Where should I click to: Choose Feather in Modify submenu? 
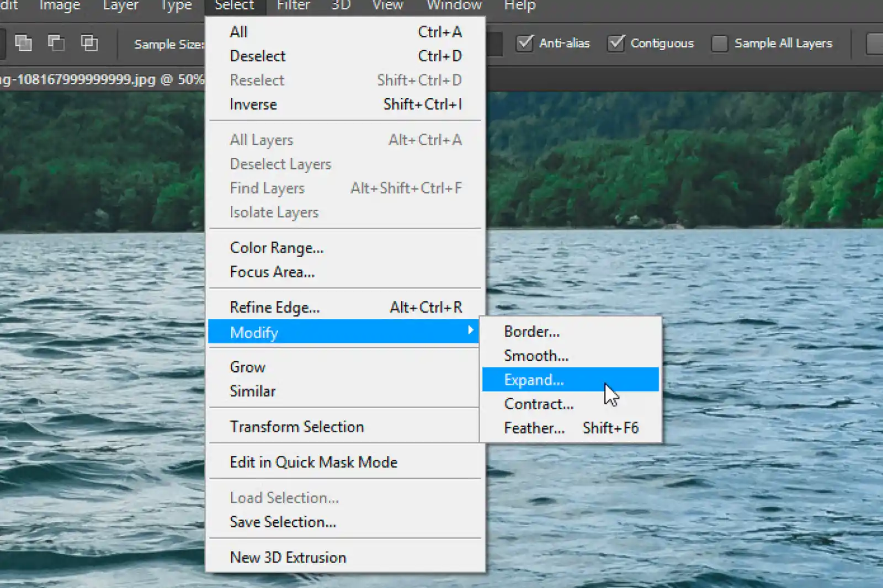(571, 428)
